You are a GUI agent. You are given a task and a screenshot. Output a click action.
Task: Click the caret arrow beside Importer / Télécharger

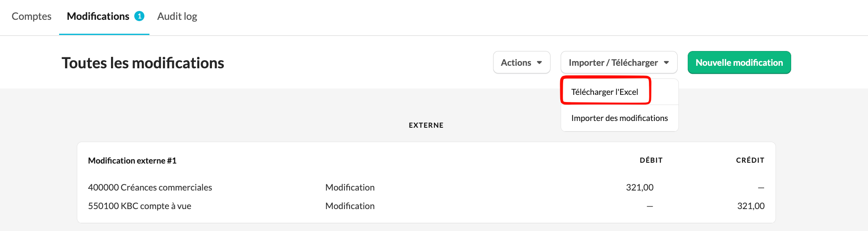[666, 63]
